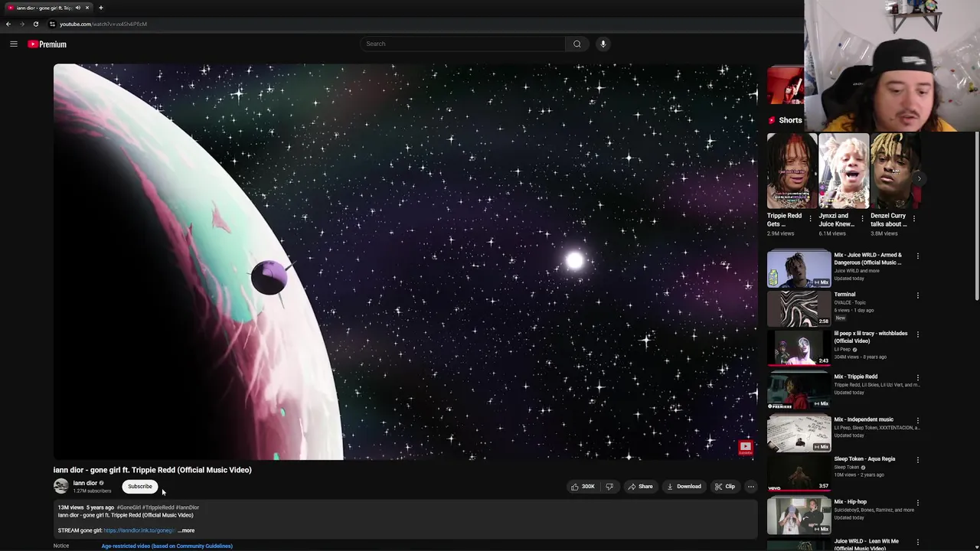Open options for Mix - Trippie Redd
Image resolution: width=980 pixels, height=551 pixels.
(x=917, y=377)
